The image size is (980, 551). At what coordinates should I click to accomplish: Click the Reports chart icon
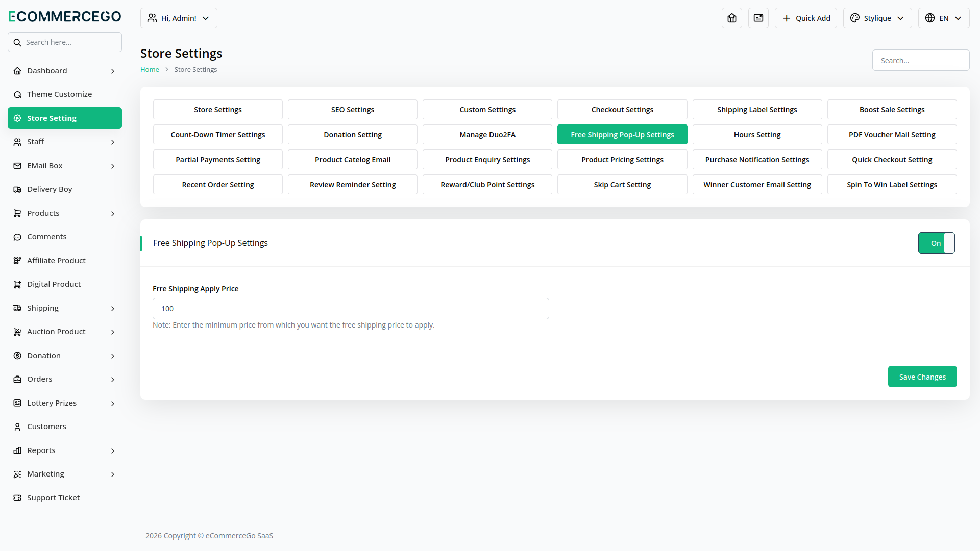[x=17, y=450]
